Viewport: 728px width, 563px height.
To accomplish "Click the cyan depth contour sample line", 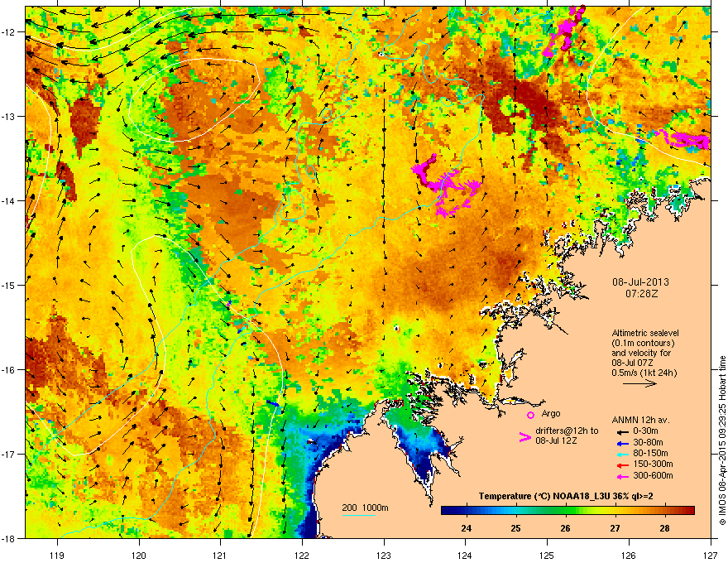I will [359, 515].
